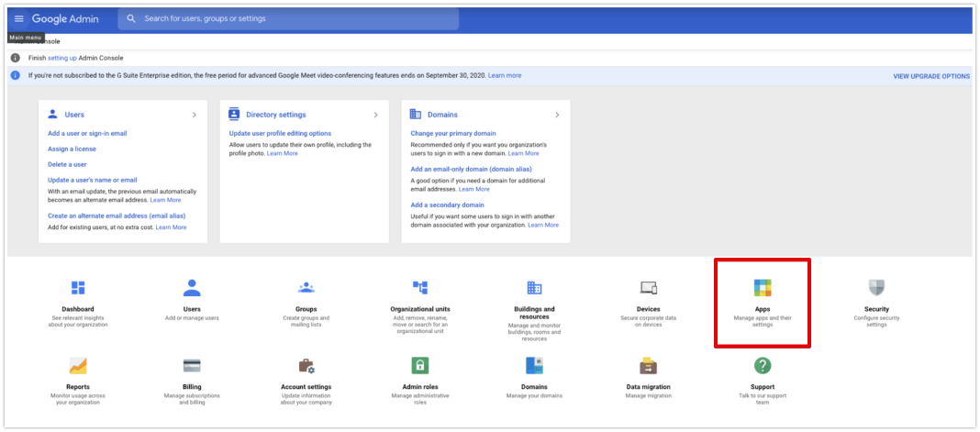Select the Organizational units icon
This screenshot has width=980, height=432.
(420, 288)
